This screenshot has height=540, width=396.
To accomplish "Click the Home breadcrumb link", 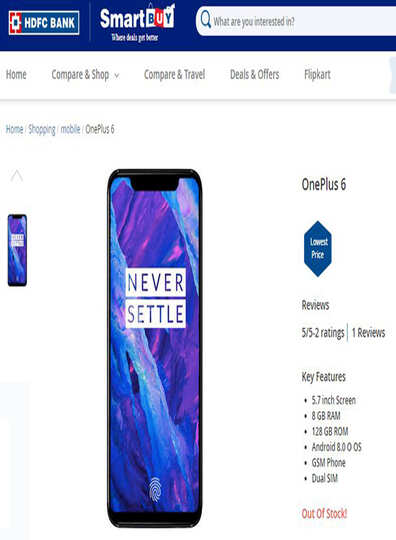I will click(x=14, y=129).
